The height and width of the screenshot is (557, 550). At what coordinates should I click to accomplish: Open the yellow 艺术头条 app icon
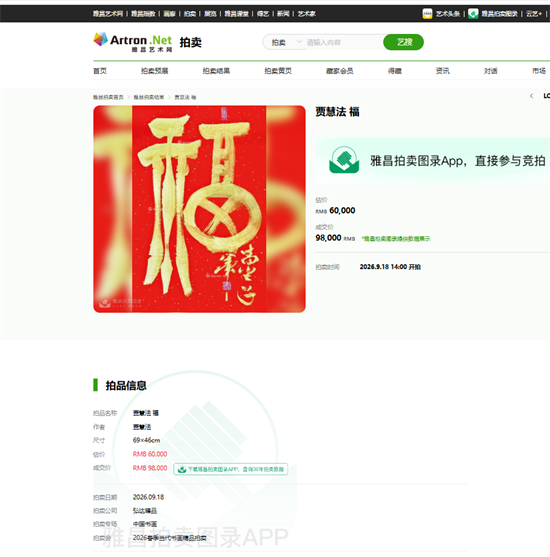(x=427, y=14)
